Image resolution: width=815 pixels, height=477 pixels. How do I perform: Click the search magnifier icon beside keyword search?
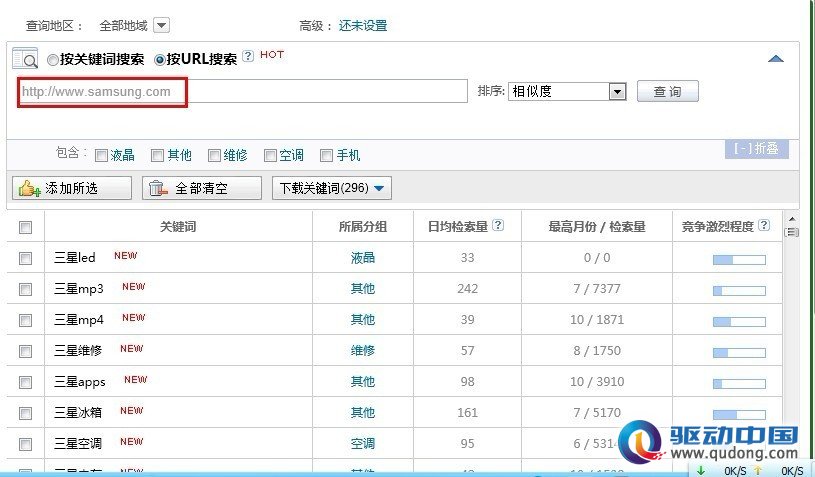[x=25, y=59]
